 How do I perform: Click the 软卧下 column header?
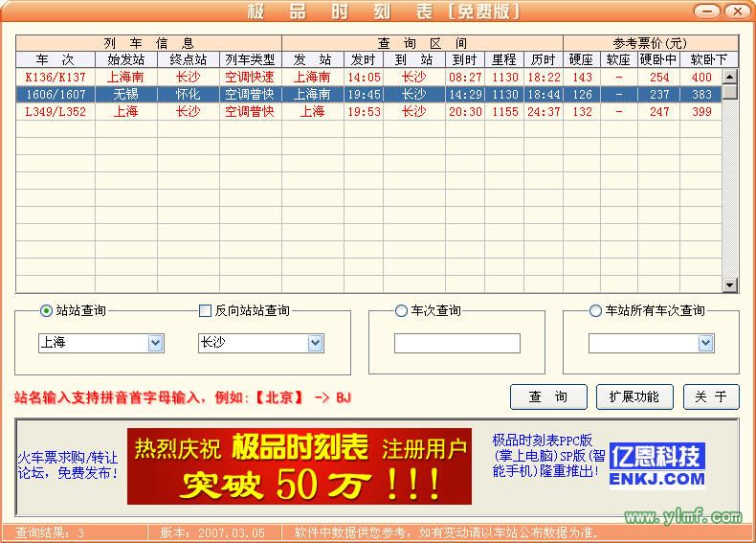709,59
